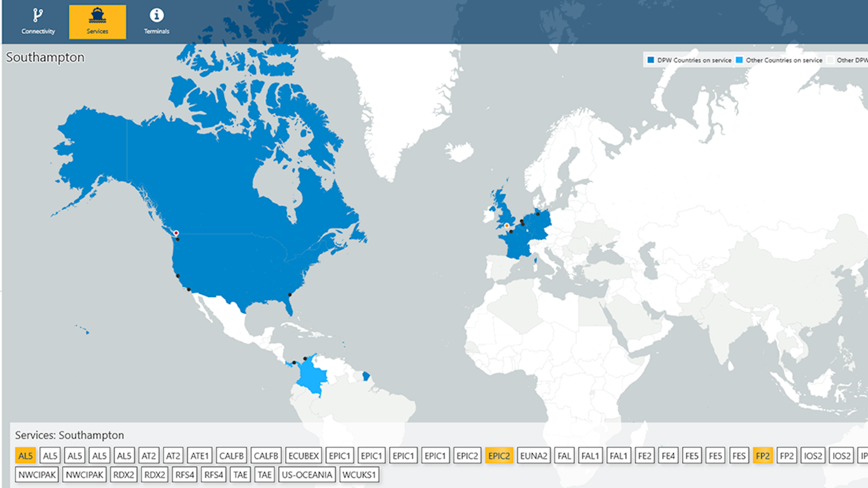Select the Services ship icon
868x488 pixels.
pyautogui.click(x=97, y=15)
